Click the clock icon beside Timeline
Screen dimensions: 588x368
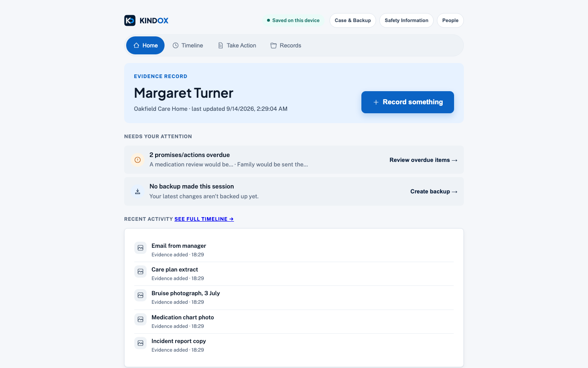click(x=176, y=45)
